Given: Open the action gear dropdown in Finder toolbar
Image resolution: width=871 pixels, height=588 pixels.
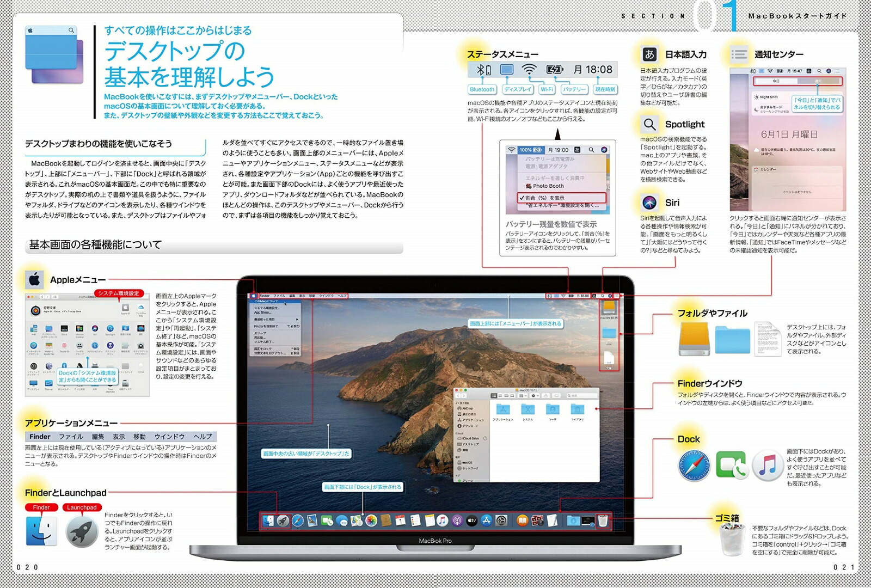Looking at the screenshot, I should click(535, 396).
